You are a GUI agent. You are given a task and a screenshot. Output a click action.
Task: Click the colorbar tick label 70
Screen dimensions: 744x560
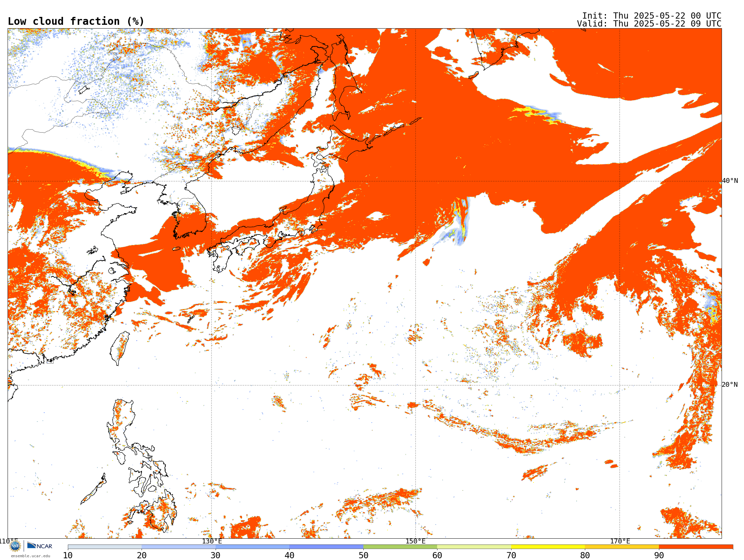(x=511, y=556)
